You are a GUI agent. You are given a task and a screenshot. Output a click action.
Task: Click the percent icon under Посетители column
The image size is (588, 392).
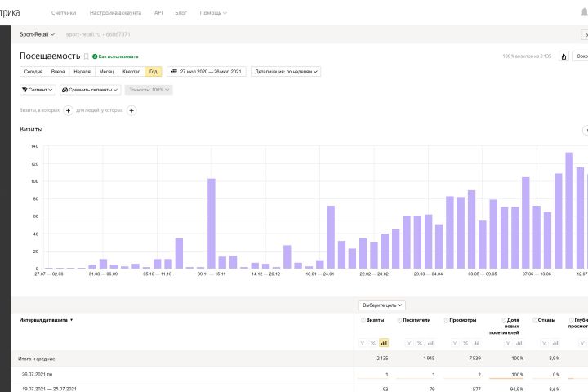click(x=419, y=343)
